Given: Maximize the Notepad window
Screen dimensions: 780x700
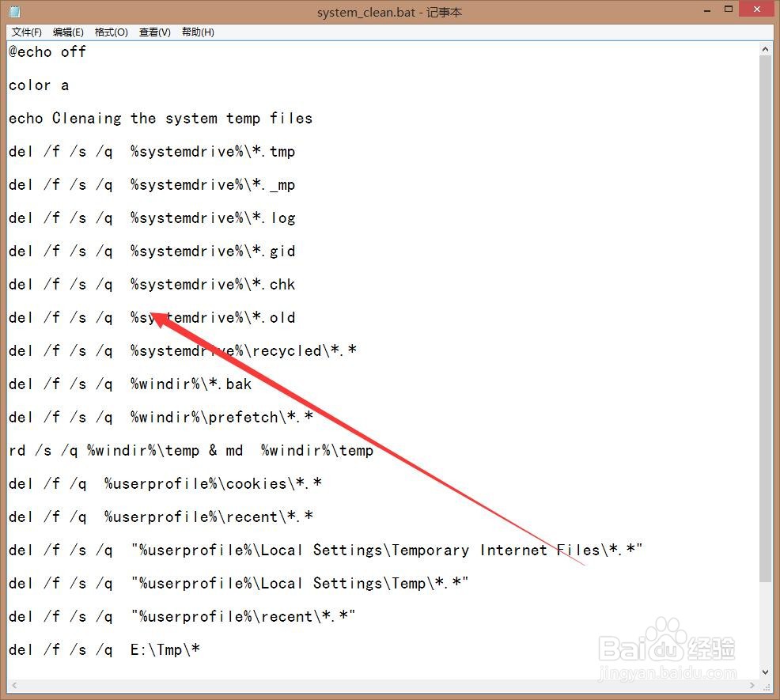Looking at the screenshot, I should coord(729,9).
